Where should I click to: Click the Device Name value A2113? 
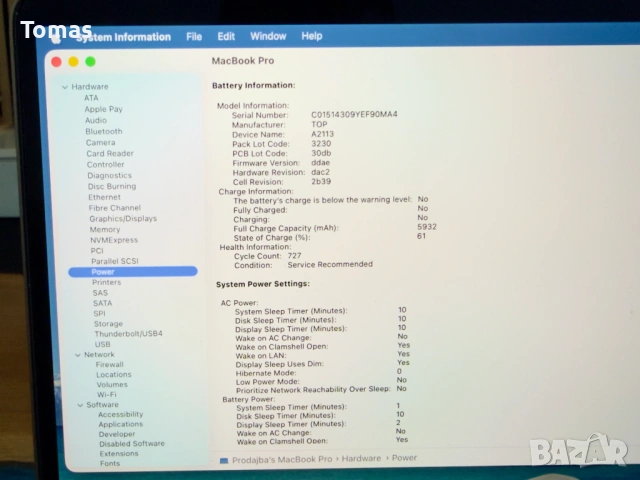coord(322,134)
